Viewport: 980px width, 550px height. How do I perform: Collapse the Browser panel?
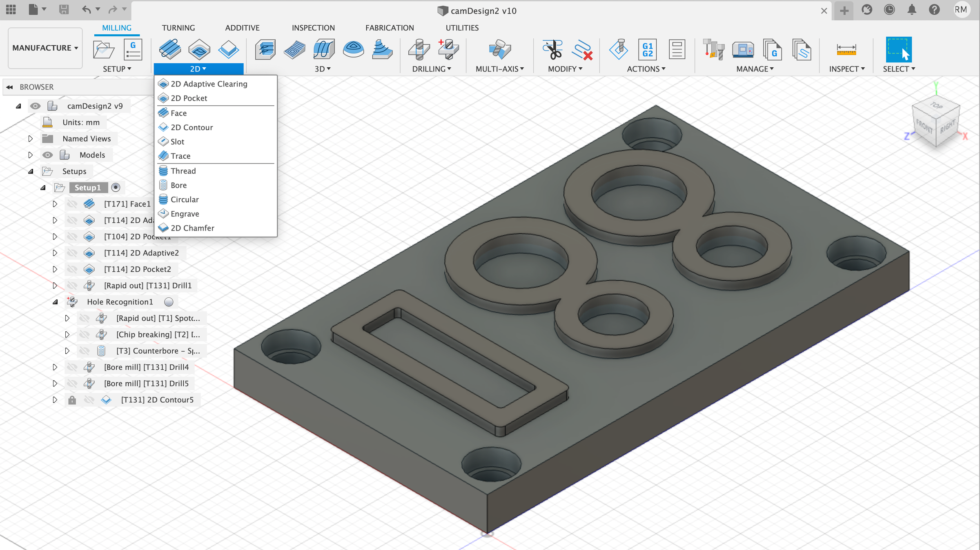[10, 87]
